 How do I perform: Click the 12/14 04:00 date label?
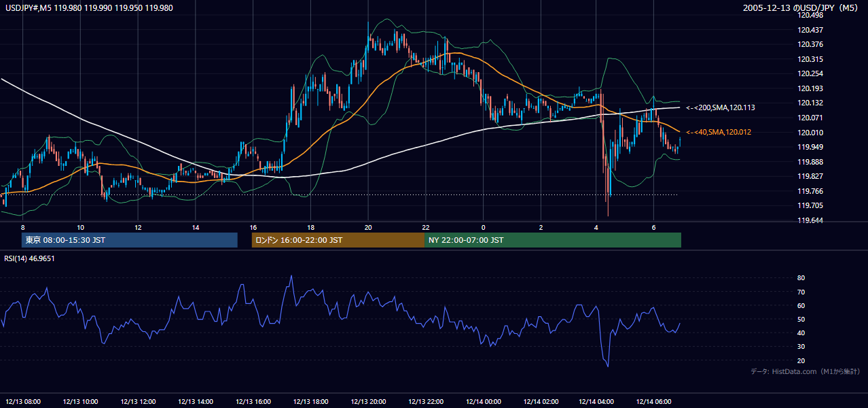pyautogui.click(x=597, y=401)
